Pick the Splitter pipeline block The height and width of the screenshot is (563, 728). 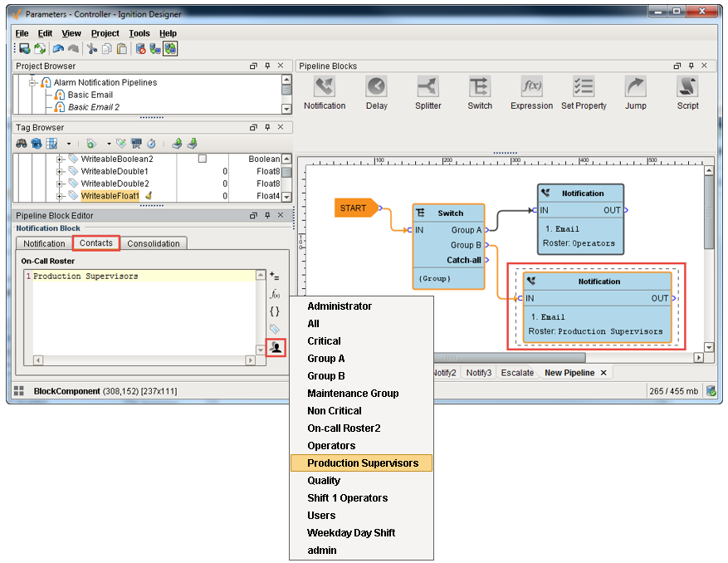coord(428,93)
